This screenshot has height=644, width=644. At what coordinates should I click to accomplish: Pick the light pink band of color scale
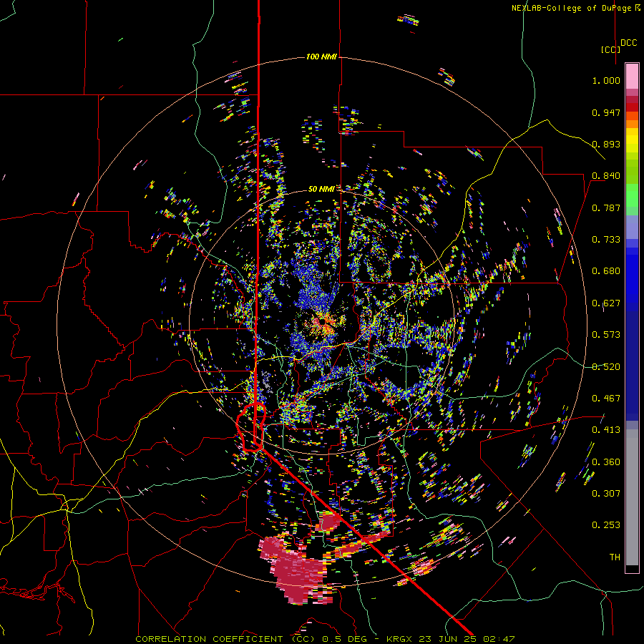(x=632, y=76)
